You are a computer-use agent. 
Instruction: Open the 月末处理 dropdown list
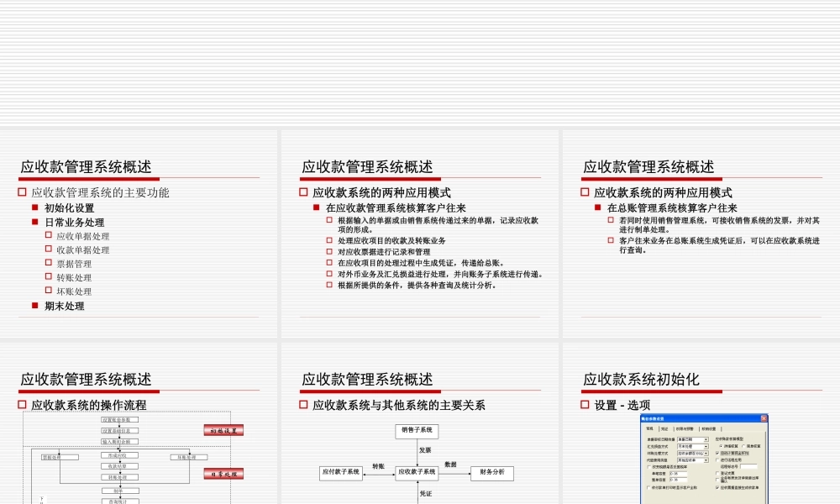(x=706, y=446)
